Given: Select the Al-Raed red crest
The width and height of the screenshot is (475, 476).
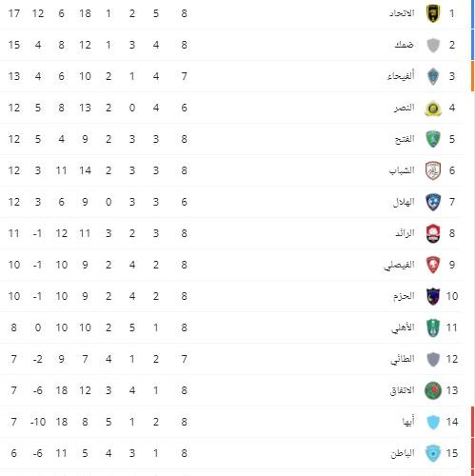Looking at the screenshot, I should 433,233.
